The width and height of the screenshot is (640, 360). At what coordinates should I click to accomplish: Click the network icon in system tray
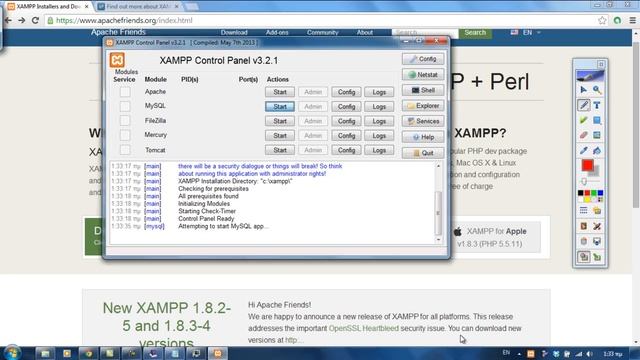pos(578,354)
